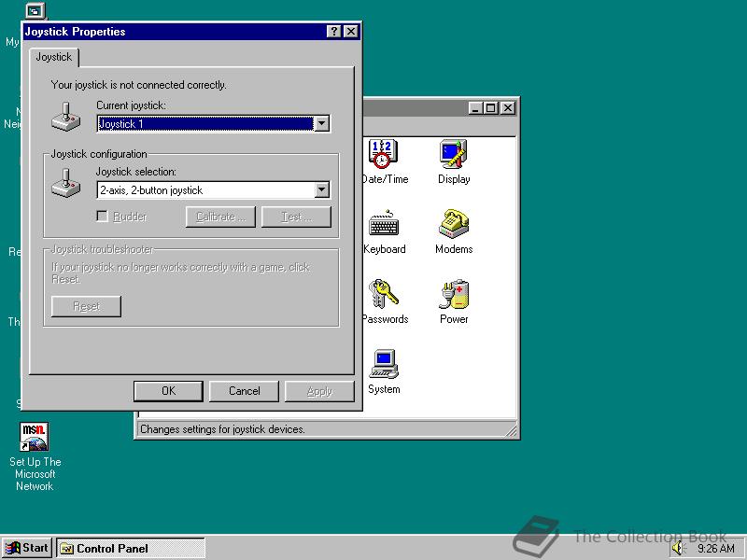Screen dimensions: 747x560
Task: Open the Joystick selection dropdown
Action: click(322, 189)
